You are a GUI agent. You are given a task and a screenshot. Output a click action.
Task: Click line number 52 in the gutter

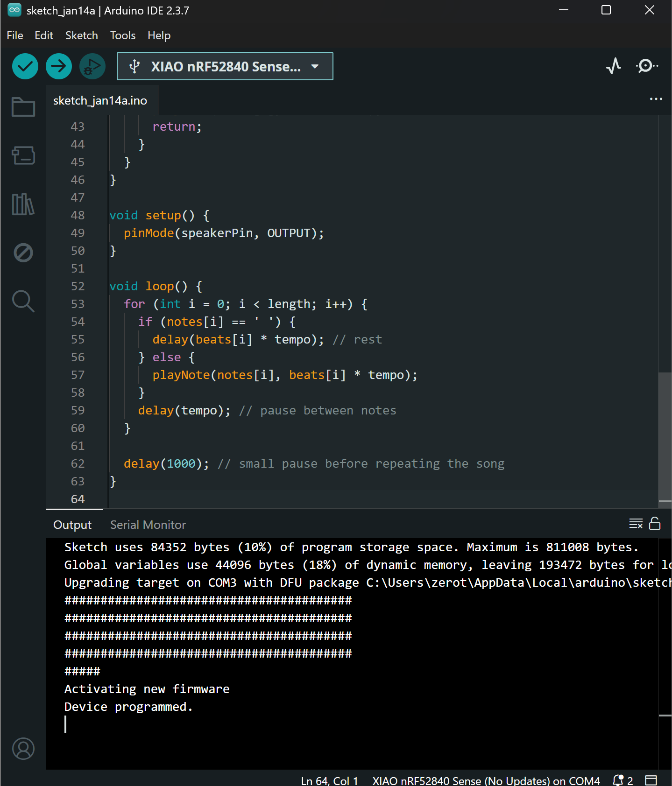tap(78, 286)
